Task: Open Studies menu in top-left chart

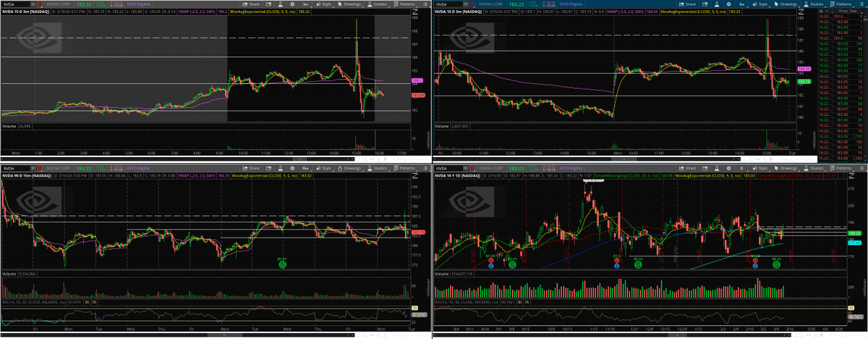Action: (x=378, y=4)
